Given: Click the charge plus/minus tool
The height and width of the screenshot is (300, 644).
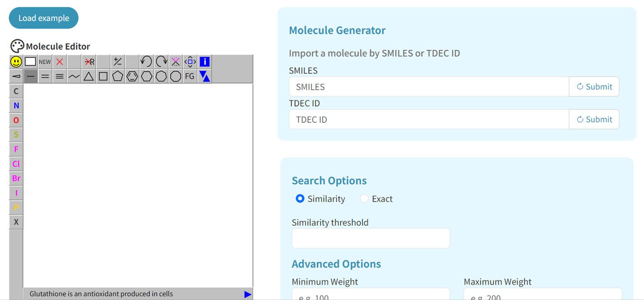Looking at the screenshot, I should coord(118,62).
